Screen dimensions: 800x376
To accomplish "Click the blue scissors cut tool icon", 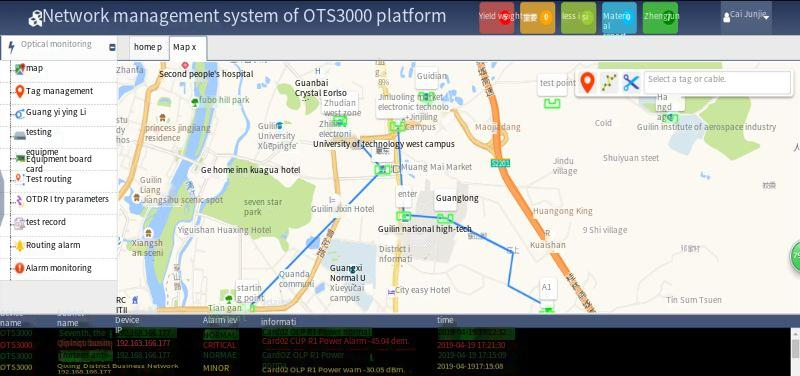I will (631, 83).
